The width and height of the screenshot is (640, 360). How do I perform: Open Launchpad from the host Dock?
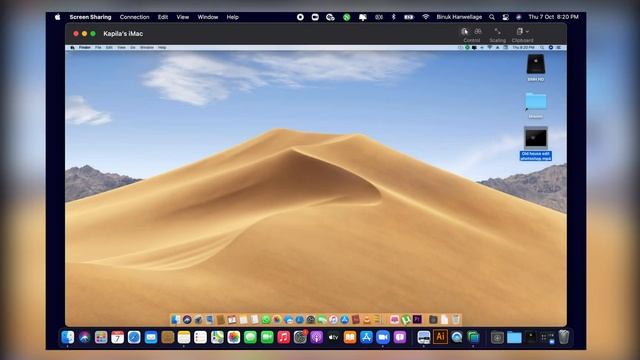pos(101,337)
